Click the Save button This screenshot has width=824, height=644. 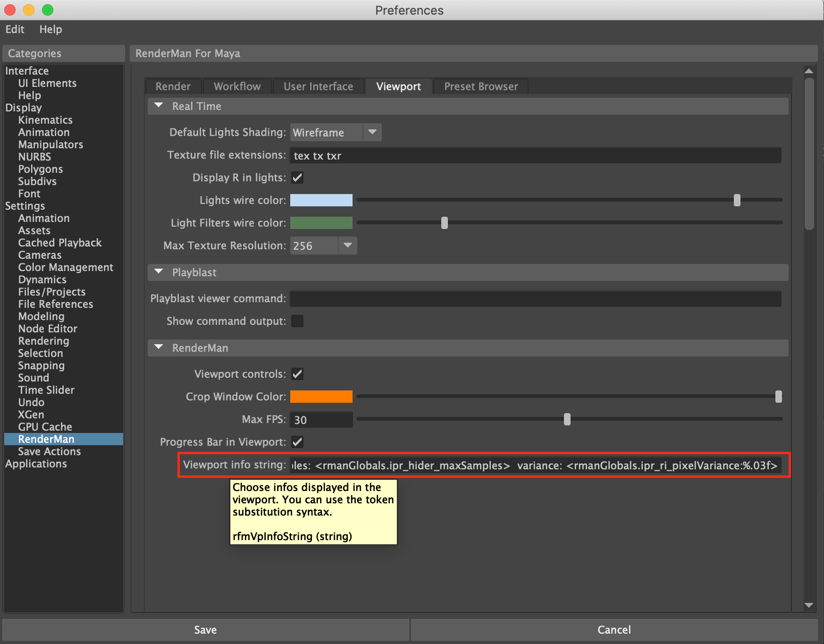coord(206,630)
